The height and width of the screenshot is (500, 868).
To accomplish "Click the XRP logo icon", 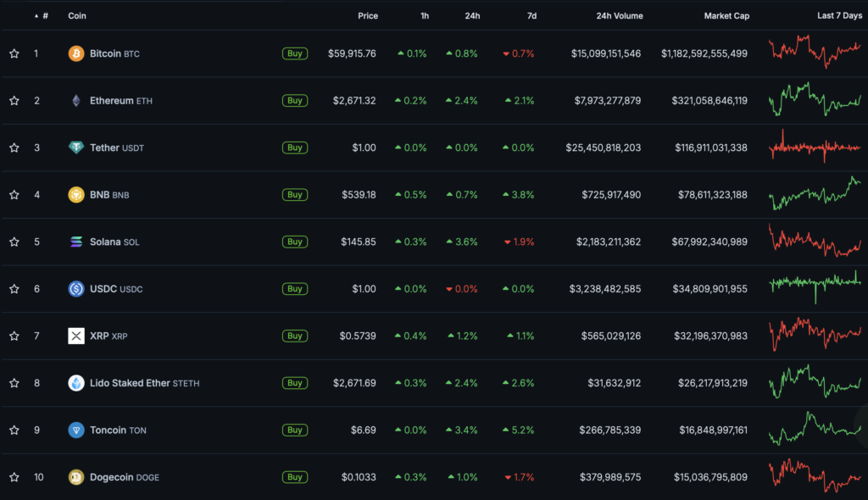I will click(x=76, y=336).
